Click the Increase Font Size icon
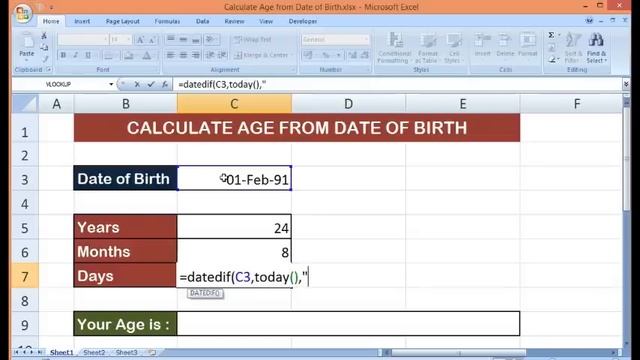640x360 pixels. click(140, 40)
